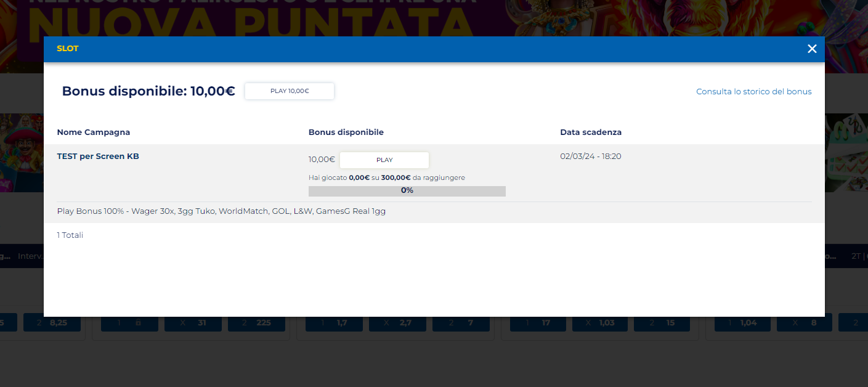Click background odds button X 8

pos(805,322)
